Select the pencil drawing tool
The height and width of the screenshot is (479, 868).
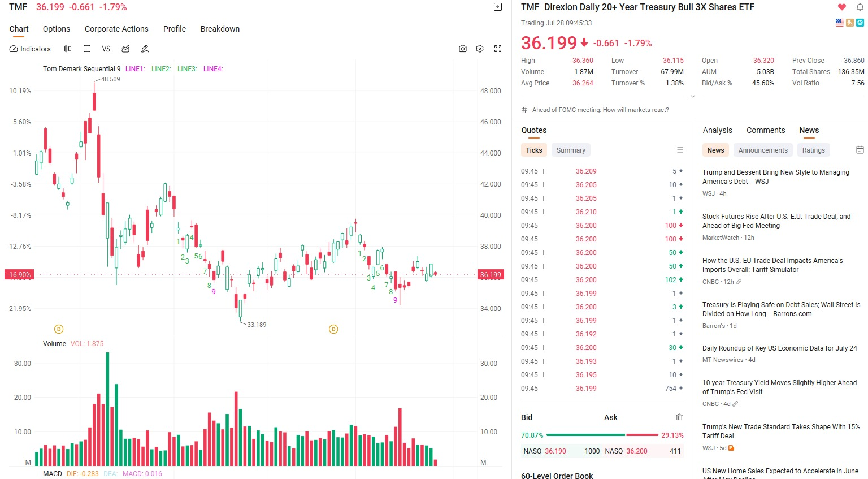point(145,49)
